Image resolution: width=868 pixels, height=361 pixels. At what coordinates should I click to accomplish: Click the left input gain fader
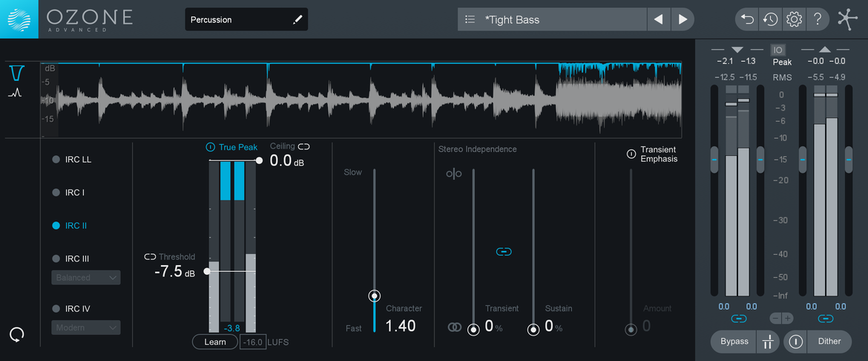714,160
